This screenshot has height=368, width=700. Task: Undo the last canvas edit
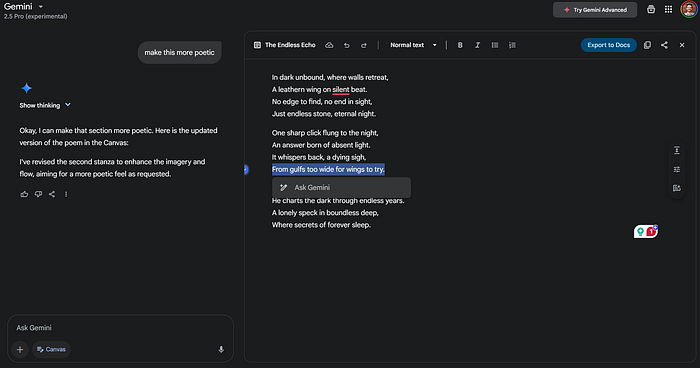pos(346,45)
